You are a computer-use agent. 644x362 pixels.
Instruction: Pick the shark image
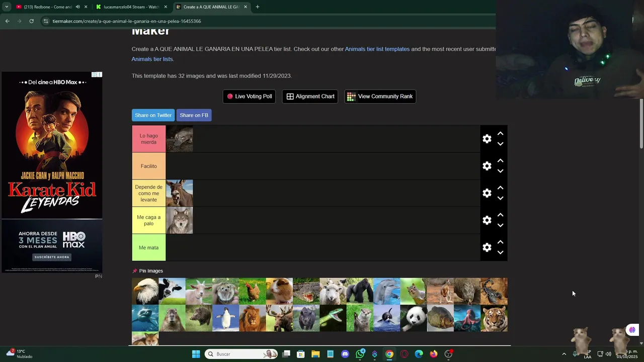145,318
